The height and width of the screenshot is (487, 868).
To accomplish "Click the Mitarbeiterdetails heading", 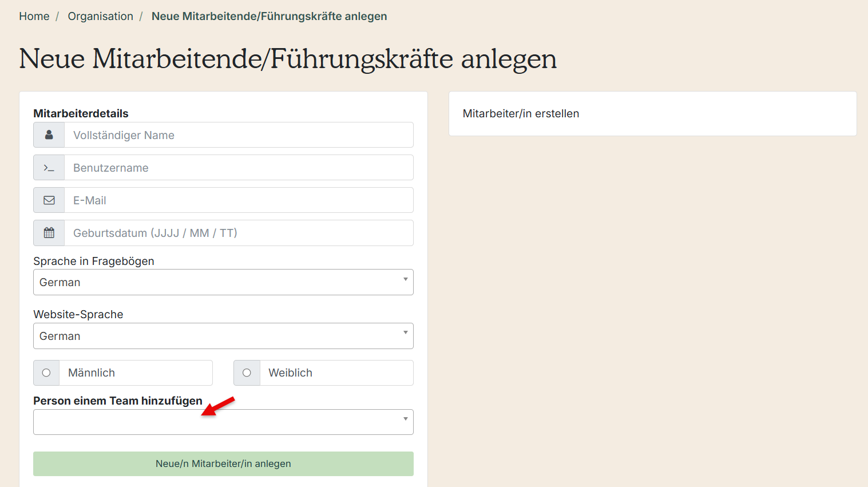I will click(x=81, y=113).
